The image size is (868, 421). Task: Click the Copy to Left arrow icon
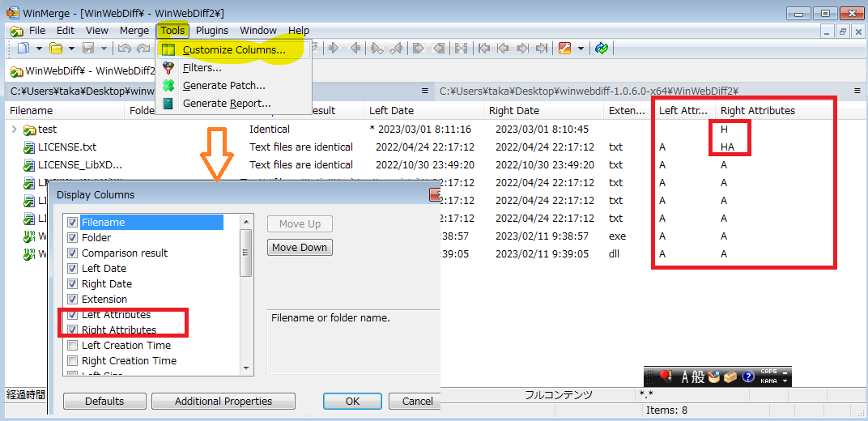point(355,49)
